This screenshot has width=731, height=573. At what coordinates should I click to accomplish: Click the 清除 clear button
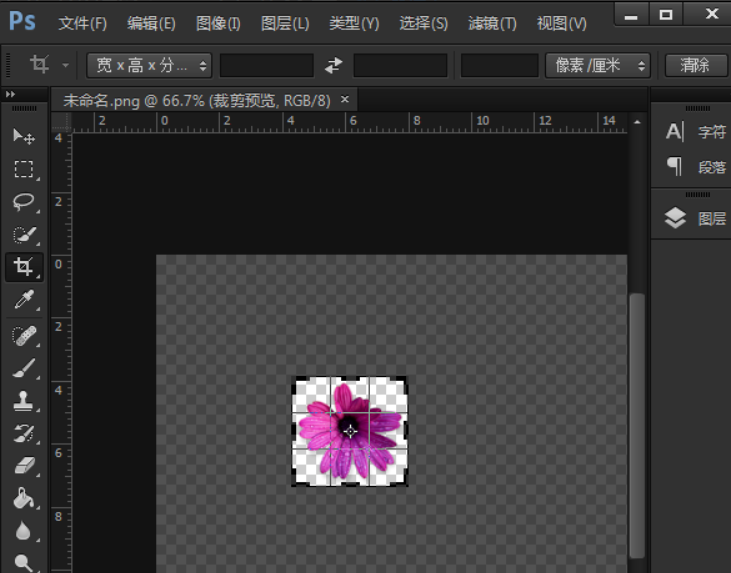pos(695,65)
